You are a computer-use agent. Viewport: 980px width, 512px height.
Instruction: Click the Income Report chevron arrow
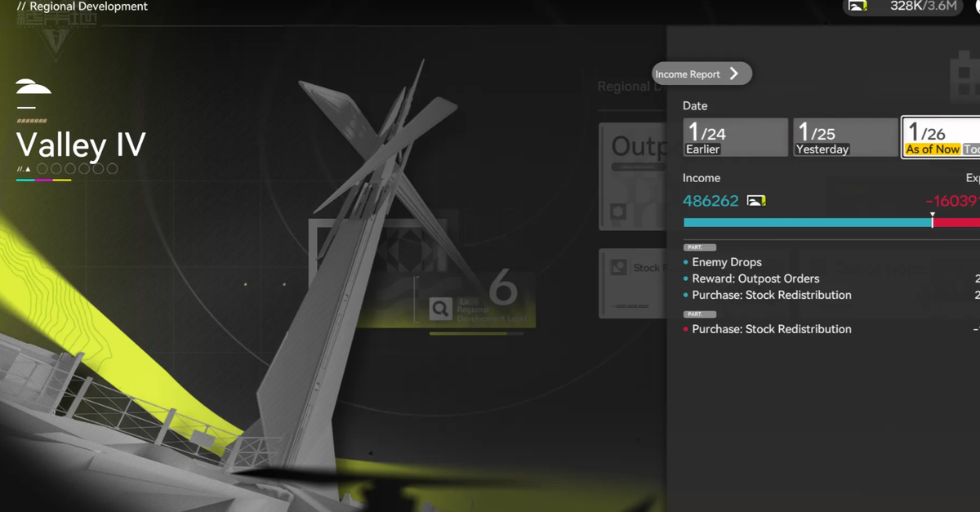click(x=733, y=73)
